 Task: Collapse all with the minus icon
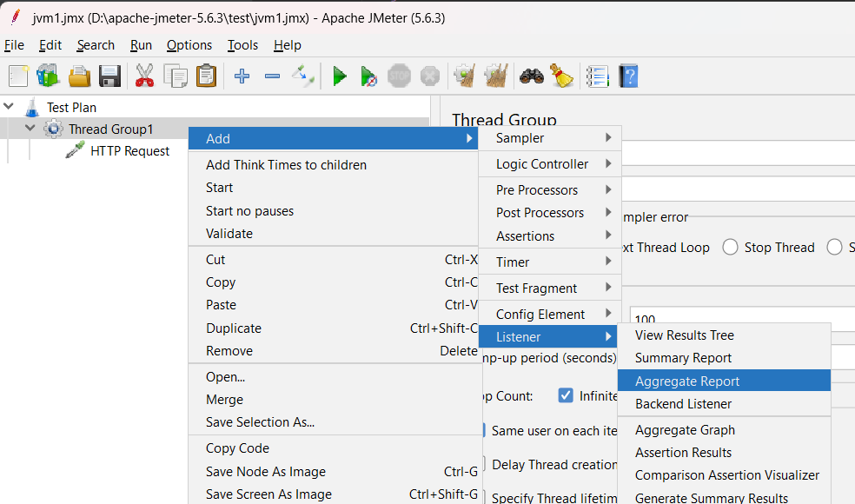point(272,76)
